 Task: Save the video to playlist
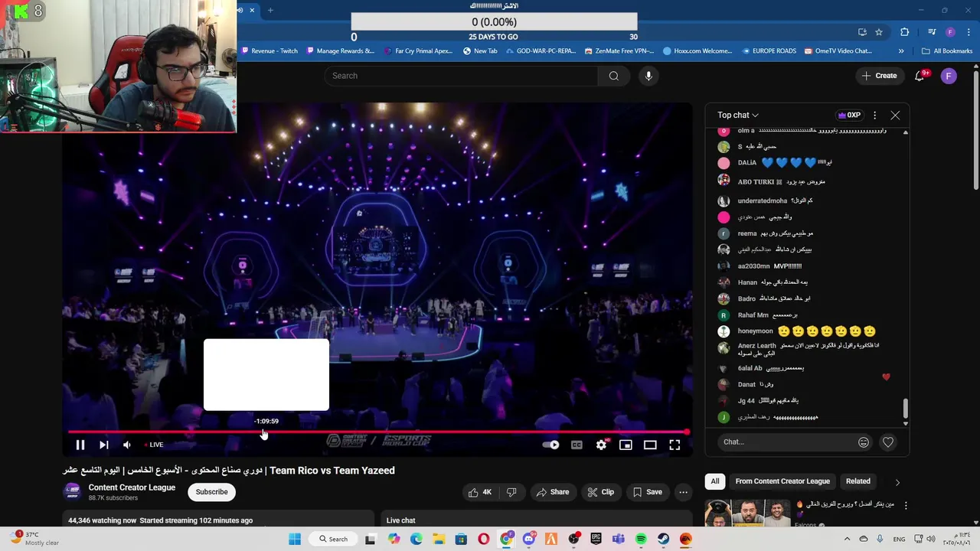point(647,492)
